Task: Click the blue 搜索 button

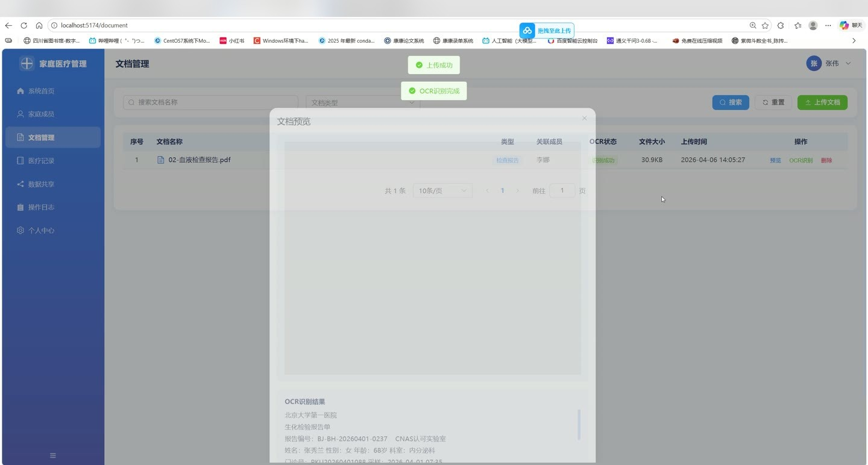Action: pos(731,102)
